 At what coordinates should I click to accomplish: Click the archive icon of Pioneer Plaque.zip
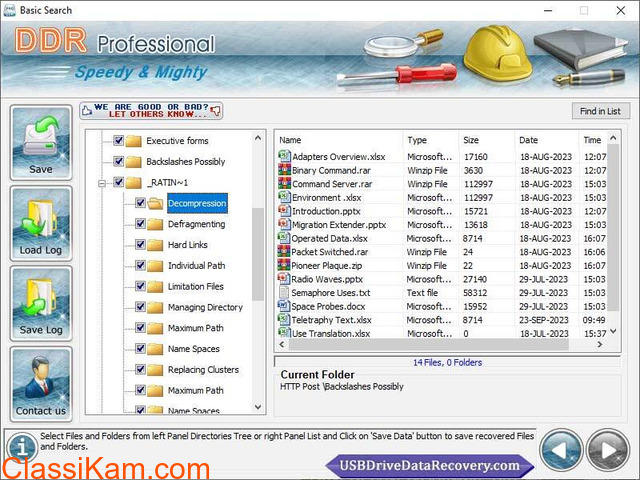tap(284, 265)
